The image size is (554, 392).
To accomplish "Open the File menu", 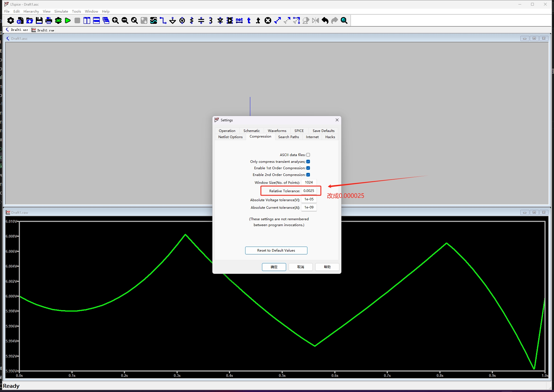I will click(7, 11).
